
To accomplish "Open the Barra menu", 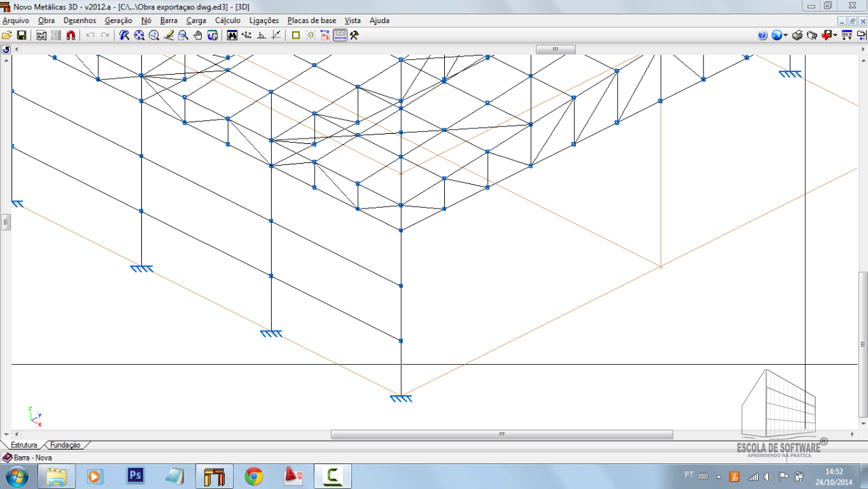I will 168,20.
